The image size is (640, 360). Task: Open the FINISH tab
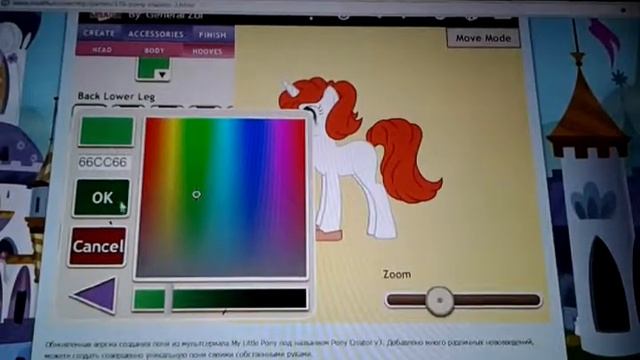click(x=213, y=35)
